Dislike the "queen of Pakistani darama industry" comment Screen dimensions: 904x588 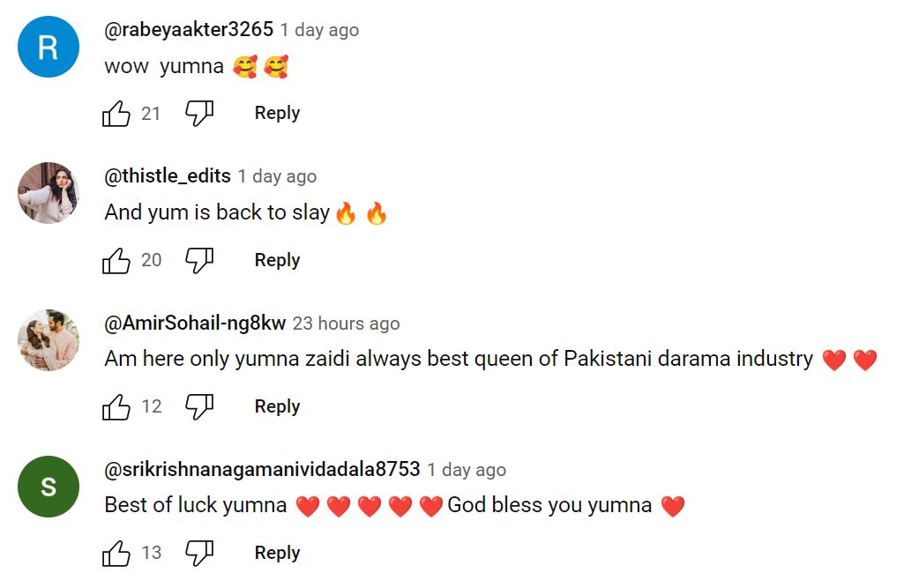tap(199, 407)
